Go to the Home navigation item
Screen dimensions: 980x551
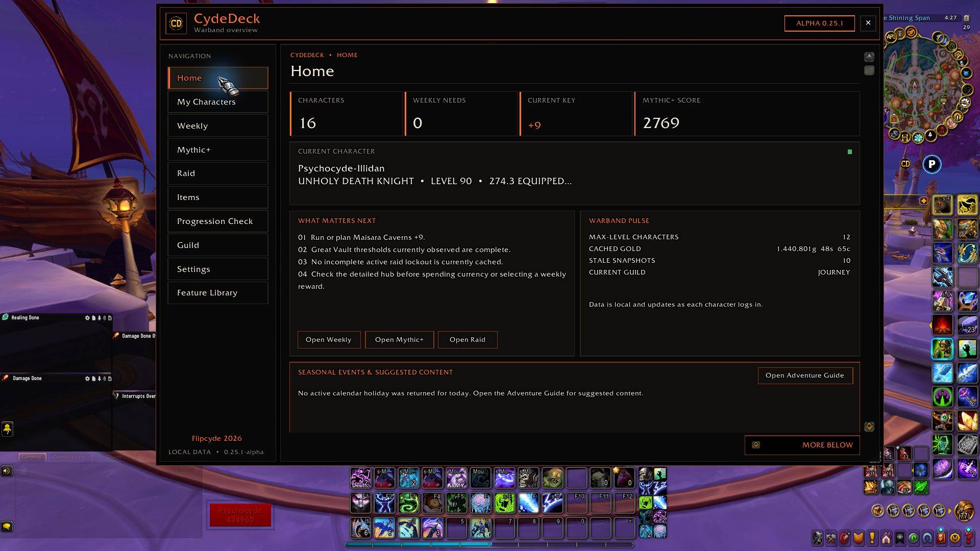coord(218,78)
